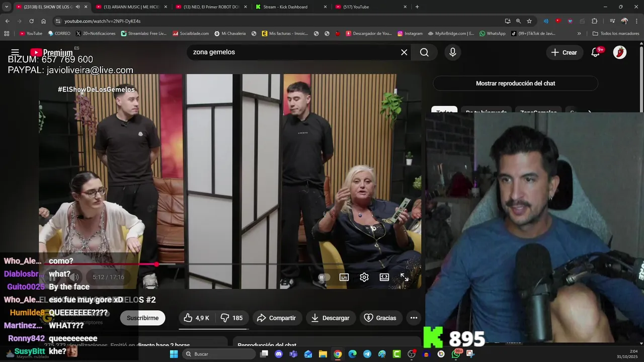This screenshot has height=362, width=644.
Task: Bookmark this page with the star icon
Action: click(x=529, y=21)
